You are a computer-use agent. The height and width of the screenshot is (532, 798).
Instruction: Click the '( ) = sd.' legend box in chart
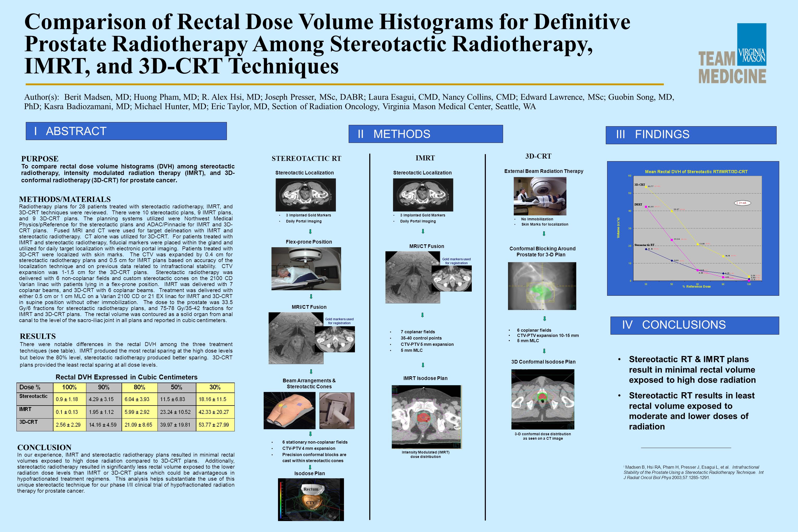pos(742,203)
